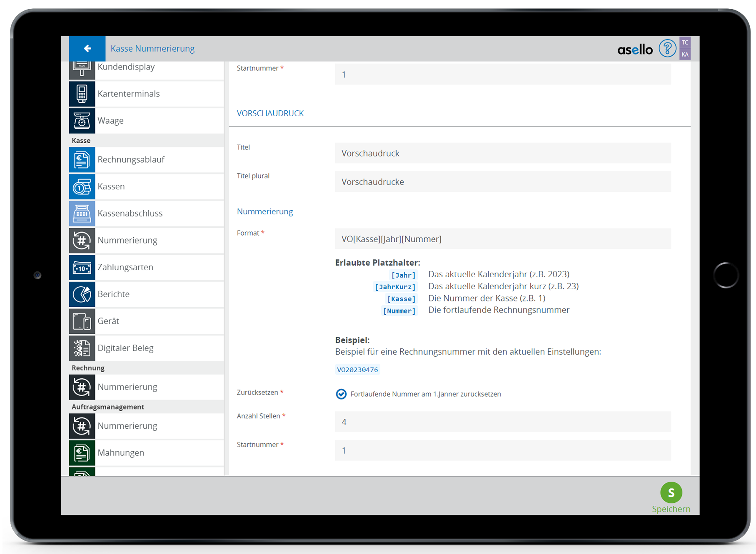The image size is (756, 554).
Task: Open Mahnungen in the sidebar
Action: [121, 452]
